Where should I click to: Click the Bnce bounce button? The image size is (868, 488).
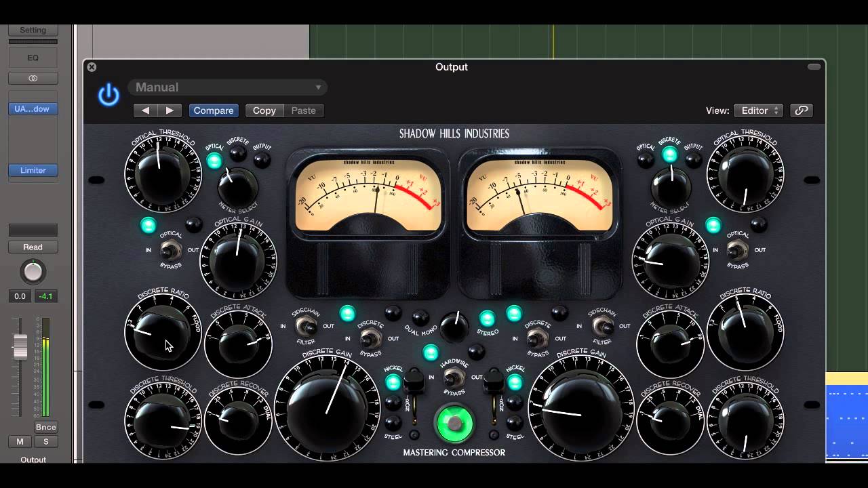[x=45, y=427]
